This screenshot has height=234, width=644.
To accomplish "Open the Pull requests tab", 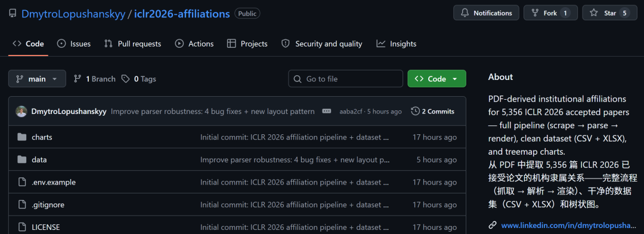I will pos(132,44).
